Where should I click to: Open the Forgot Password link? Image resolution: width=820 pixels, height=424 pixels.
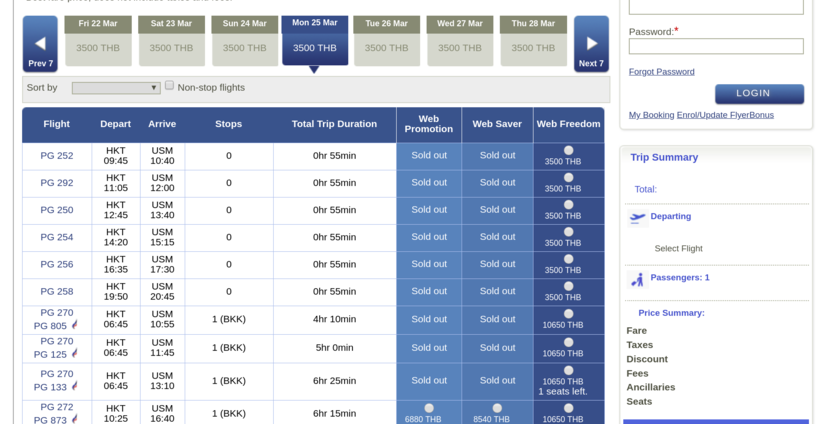[x=662, y=72]
